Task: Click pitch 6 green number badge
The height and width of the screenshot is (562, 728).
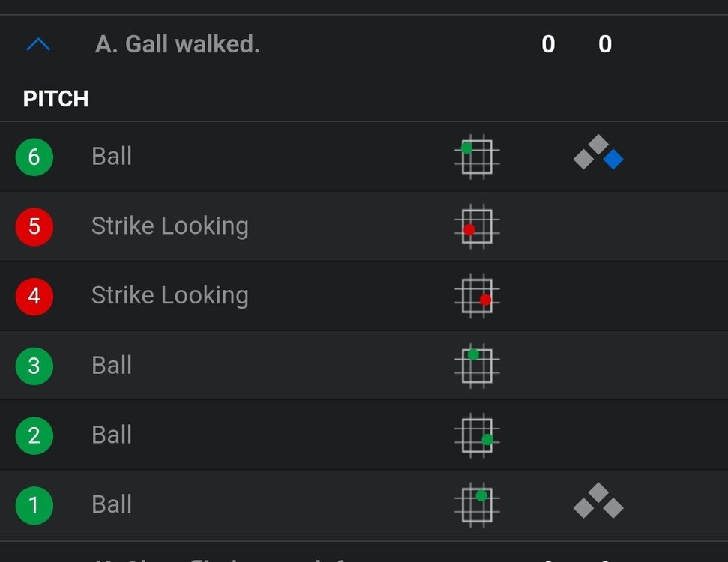Action: point(34,157)
